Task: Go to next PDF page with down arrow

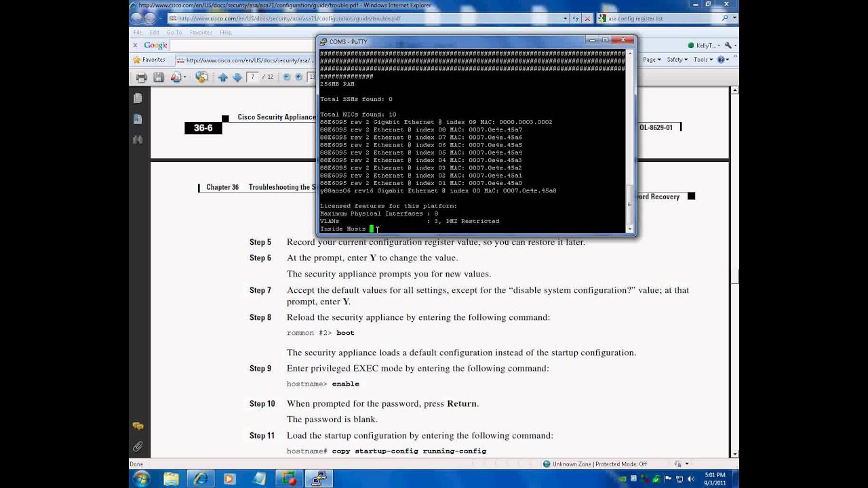Action: click(237, 77)
